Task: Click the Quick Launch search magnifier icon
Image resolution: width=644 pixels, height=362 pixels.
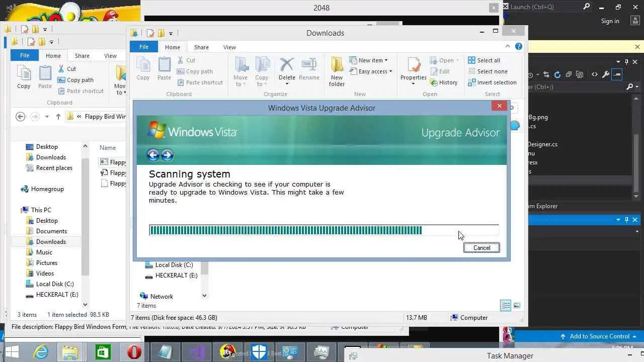Action: coord(587,7)
